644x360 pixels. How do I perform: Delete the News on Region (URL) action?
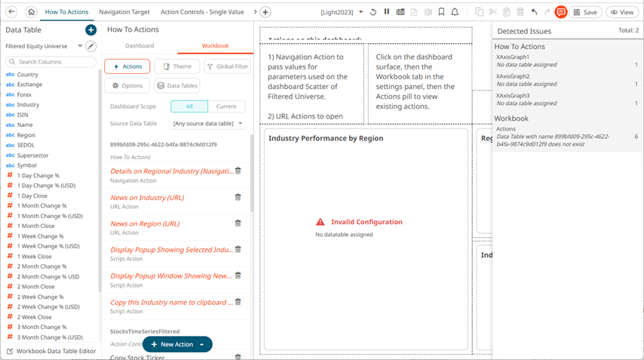238,223
